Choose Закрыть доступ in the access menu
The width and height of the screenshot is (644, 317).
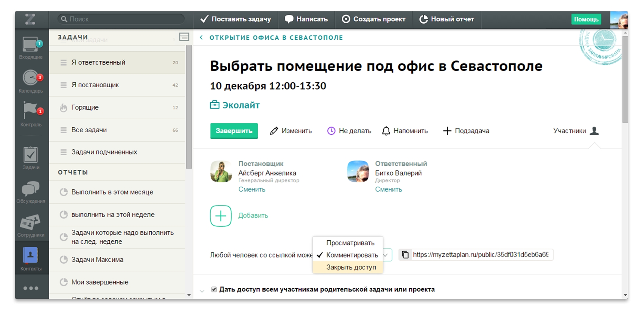tap(348, 267)
